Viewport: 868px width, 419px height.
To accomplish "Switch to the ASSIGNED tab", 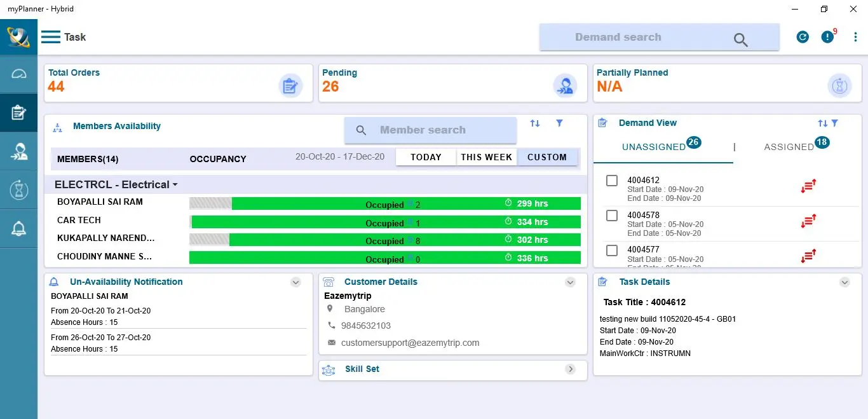I will (797, 146).
